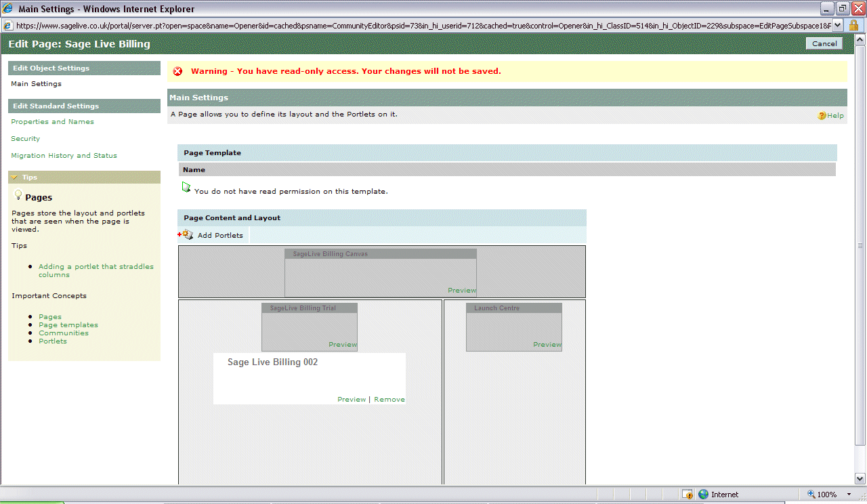Click the zoom magnifier icon in status bar
Image resolution: width=867 pixels, height=504 pixels.
[x=811, y=495]
